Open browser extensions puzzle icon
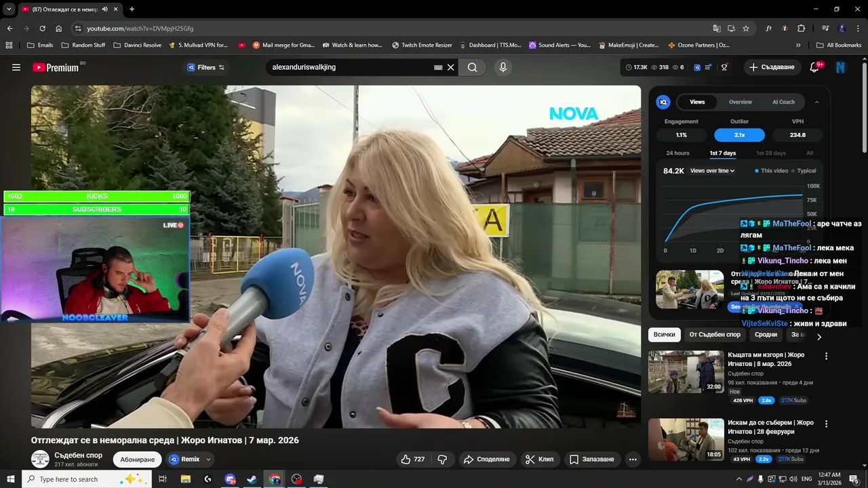 tap(802, 28)
